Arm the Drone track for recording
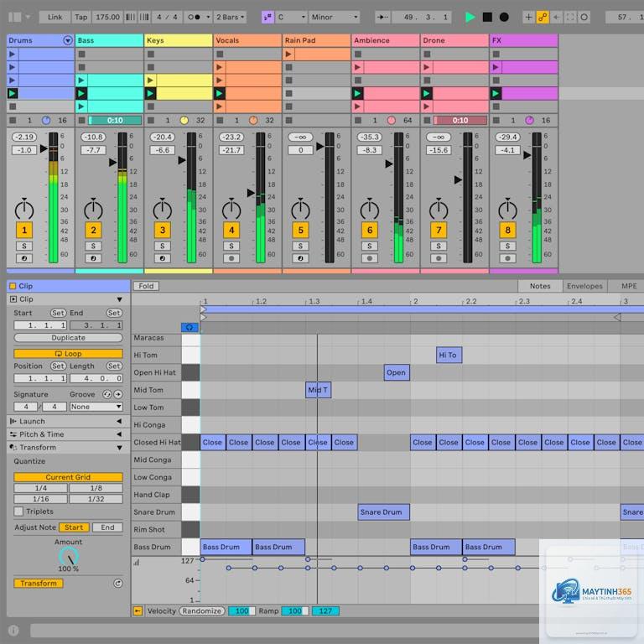 tap(439, 258)
